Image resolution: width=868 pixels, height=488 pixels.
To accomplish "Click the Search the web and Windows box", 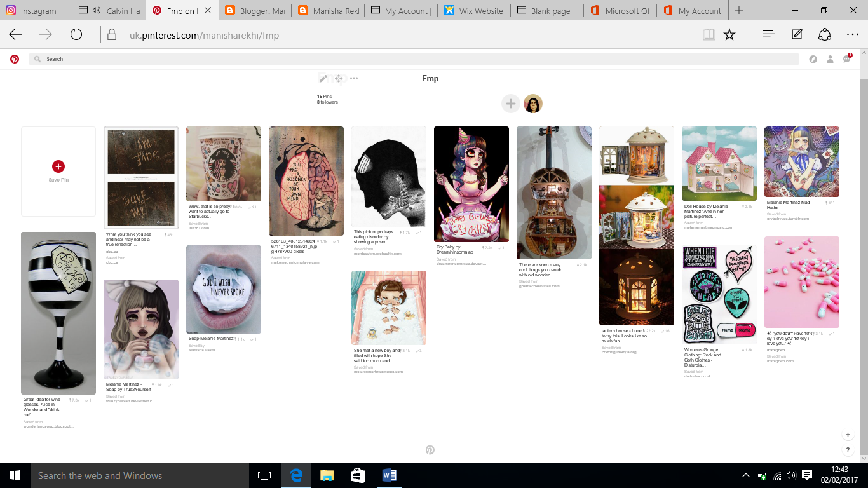I will pyautogui.click(x=140, y=475).
